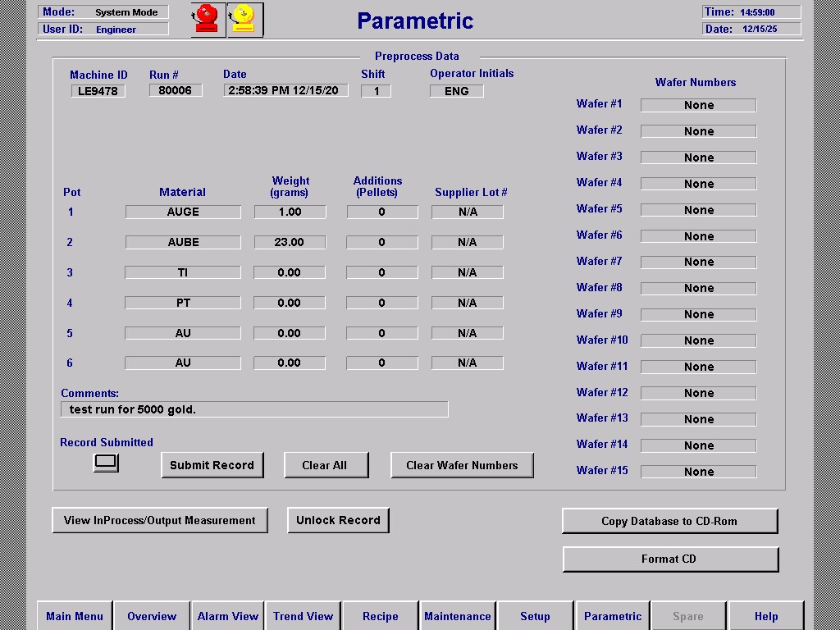Open View InProcess/Output Measurement
The width and height of the screenshot is (840, 630).
coord(160,520)
